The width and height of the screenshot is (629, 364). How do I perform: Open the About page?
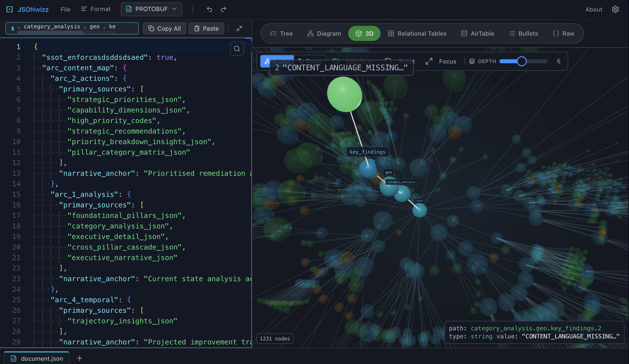[x=594, y=10]
